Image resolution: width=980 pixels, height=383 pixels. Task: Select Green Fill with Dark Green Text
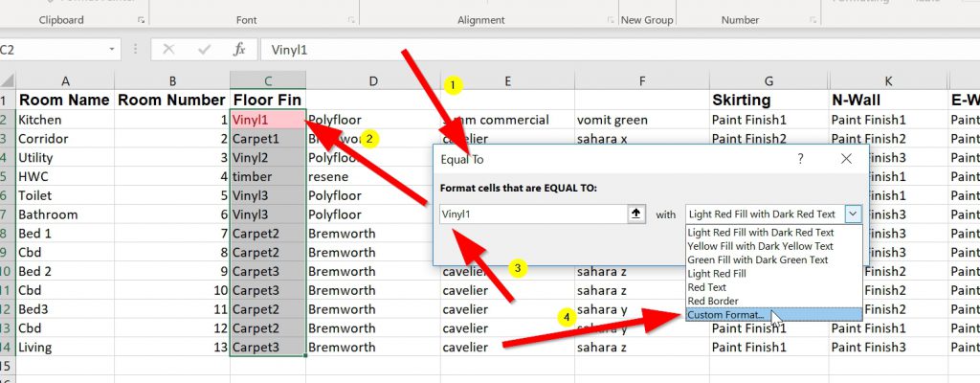click(x=758, y=259)
